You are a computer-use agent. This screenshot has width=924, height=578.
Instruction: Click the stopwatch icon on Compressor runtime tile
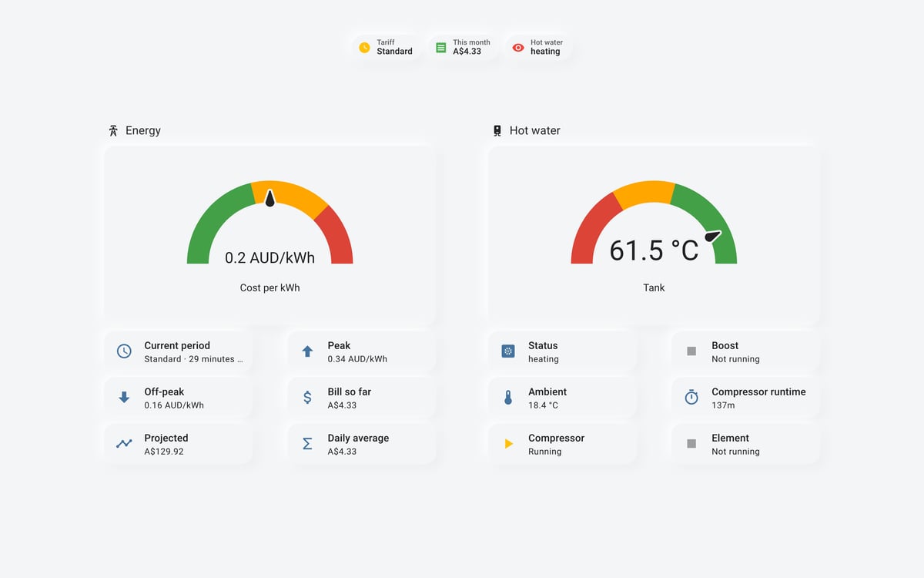pyautogui.click(x=691, y=398)
